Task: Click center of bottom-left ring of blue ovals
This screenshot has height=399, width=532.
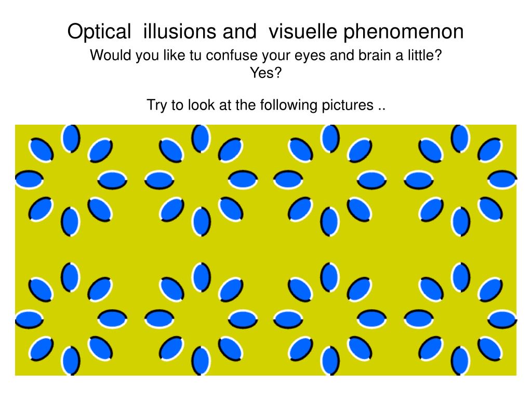Action: [x=71, y=318]
